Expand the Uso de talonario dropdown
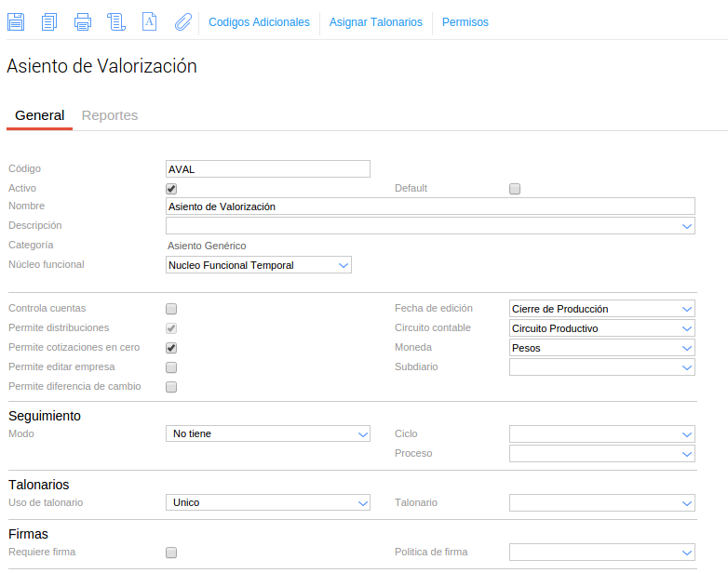 click(267, 503)
